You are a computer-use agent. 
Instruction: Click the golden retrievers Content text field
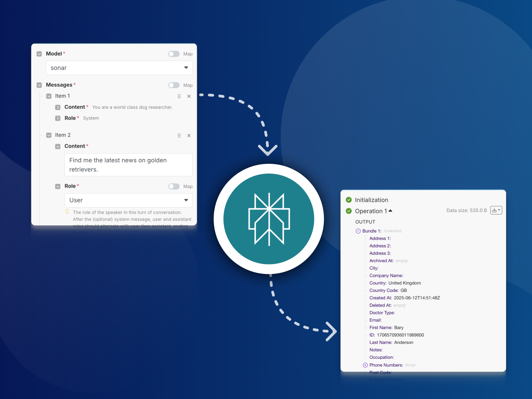click(128, 165)
